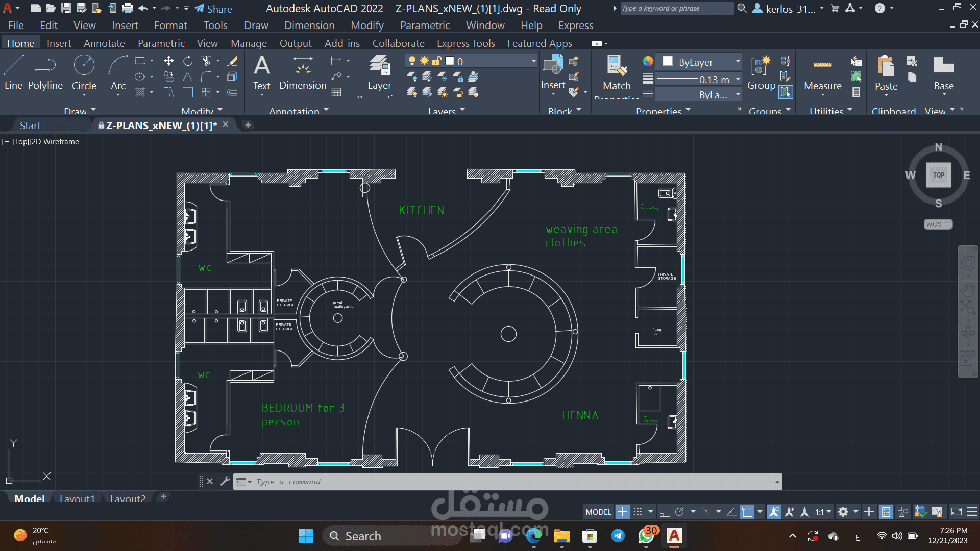This screenshot has width=980, height=551.
Task: Choose the Fillet tool
Action: pos(206,77)
